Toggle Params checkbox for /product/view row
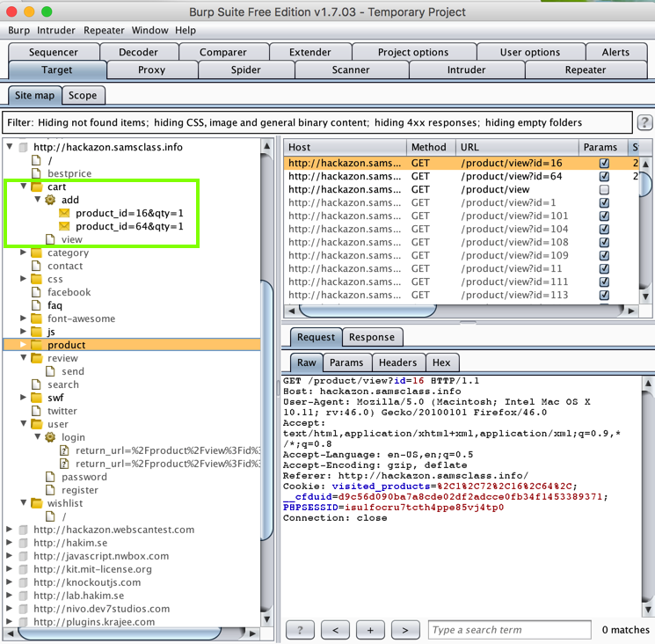The image size is (655, 644). (x=604, y=190)
